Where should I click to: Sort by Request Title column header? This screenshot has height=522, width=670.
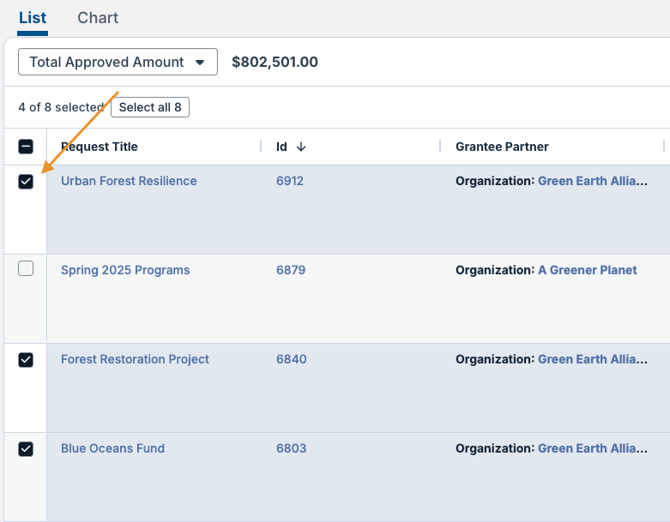(x=100, y=147)
